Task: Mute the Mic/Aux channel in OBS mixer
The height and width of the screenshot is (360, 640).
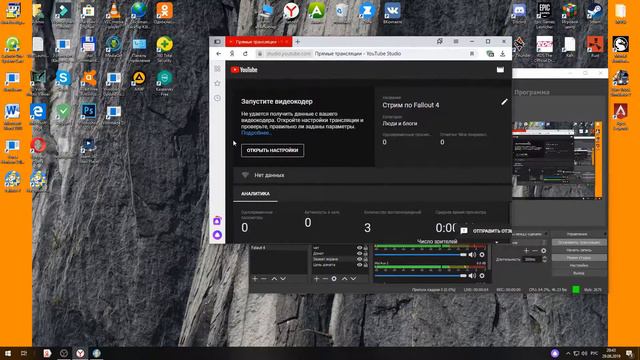Action: click(x=472, y=276)
